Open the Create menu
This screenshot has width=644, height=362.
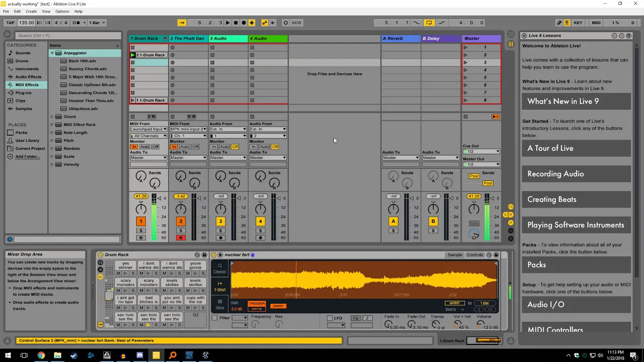[31, 11]
